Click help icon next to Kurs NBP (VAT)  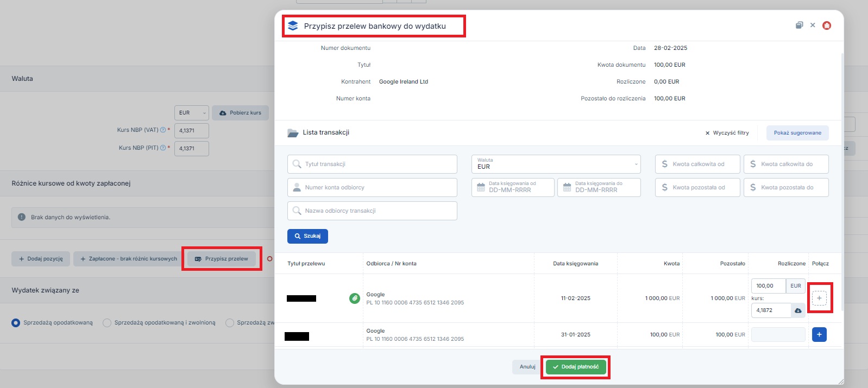tap(163, 130)
